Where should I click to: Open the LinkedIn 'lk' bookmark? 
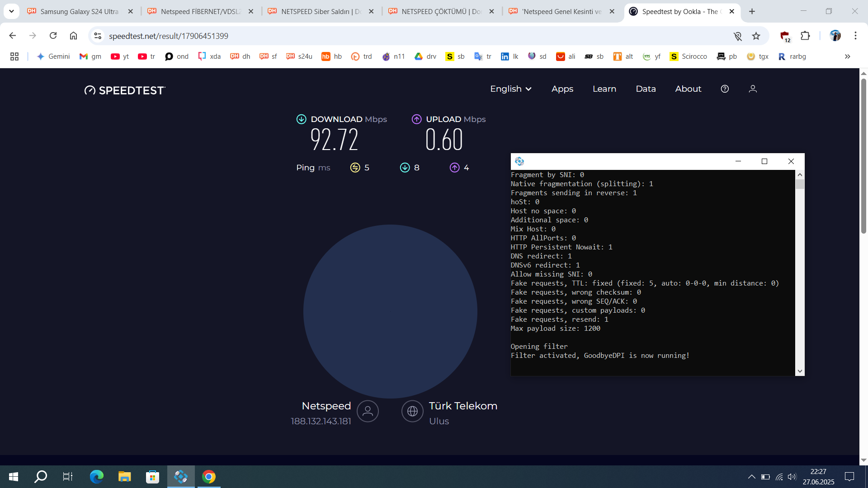click(509, 56)
